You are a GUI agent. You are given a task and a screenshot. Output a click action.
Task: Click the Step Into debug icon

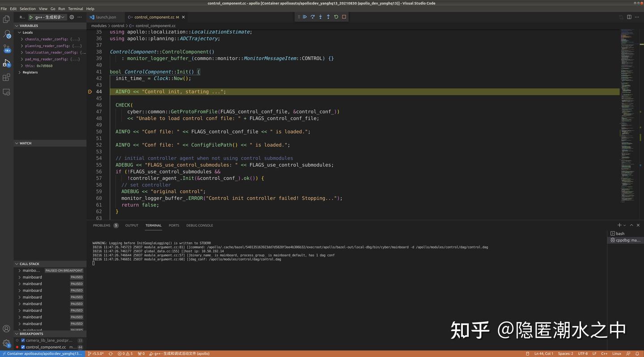click(321, 17)
